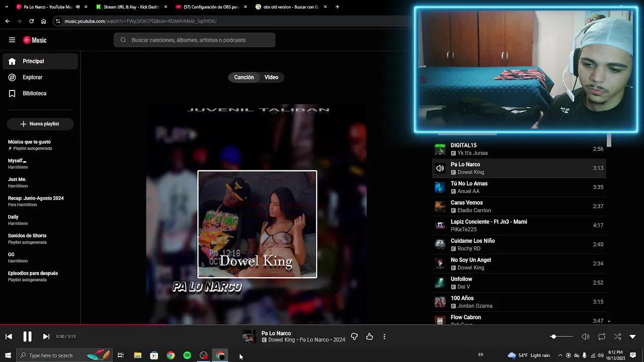Adjust the volume slider
The width and height of the screenshot is (644, 362).
click(561, 336)
